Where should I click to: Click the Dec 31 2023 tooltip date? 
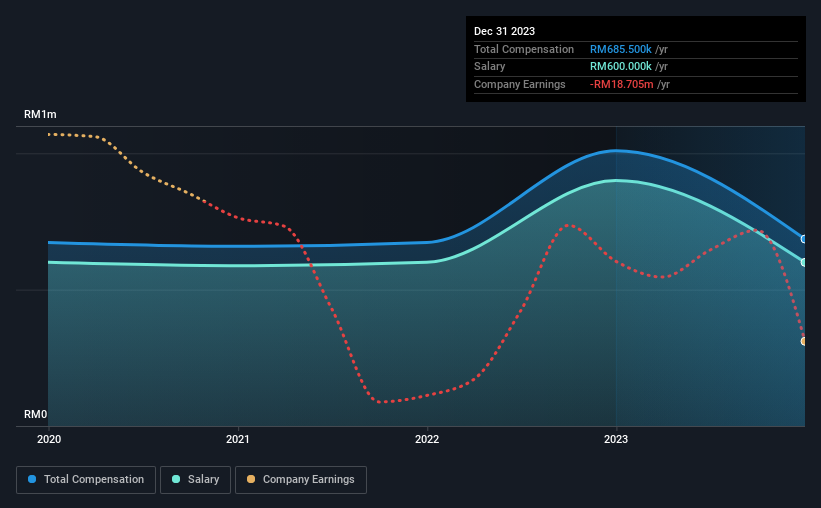[504, 31]
